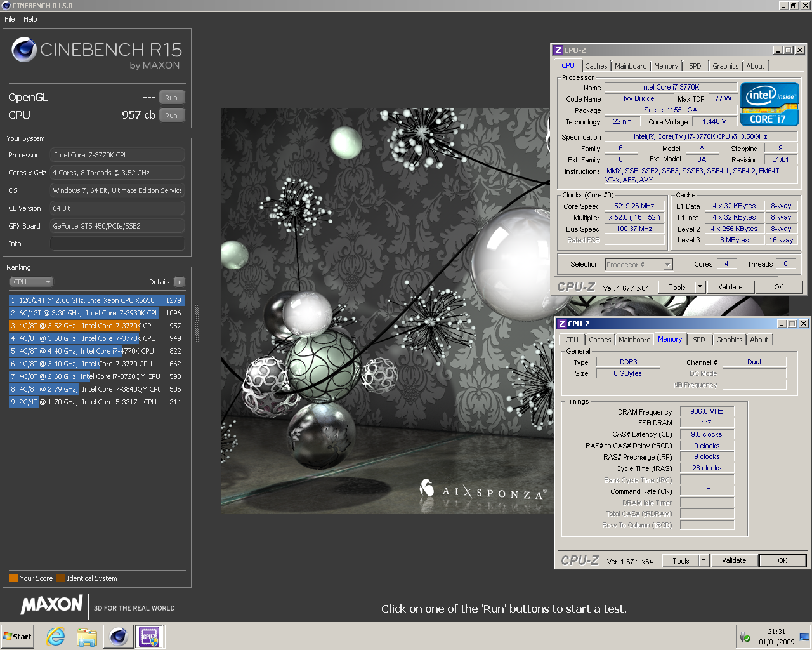
Task: Open About tab in upper CPU-Z window
Action: coord(755,66)
